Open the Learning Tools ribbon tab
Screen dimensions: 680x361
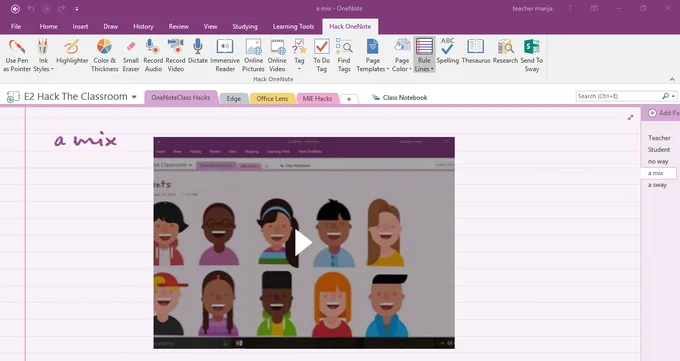point(293,26)
